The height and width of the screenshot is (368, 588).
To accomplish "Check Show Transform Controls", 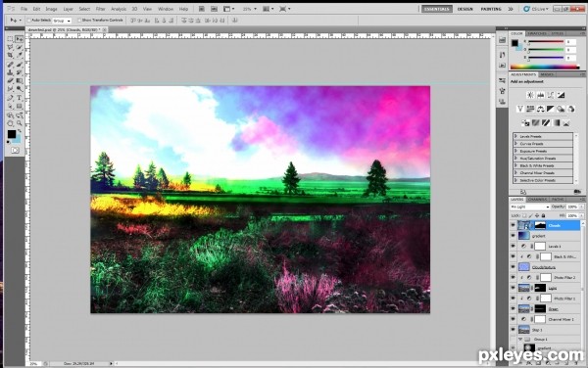I will coord(79,21).
